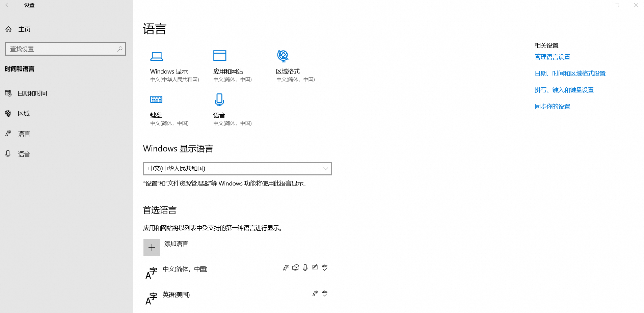Click the display language dropdown chevron
Image resolution: width=644 pixels, height=313 pixels.
click(325, 169)
